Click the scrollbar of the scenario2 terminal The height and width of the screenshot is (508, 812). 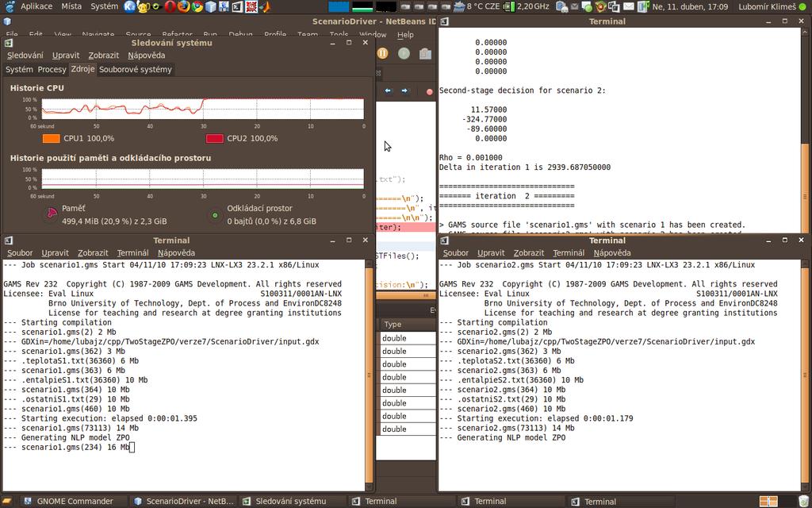[x=806, y=375]
